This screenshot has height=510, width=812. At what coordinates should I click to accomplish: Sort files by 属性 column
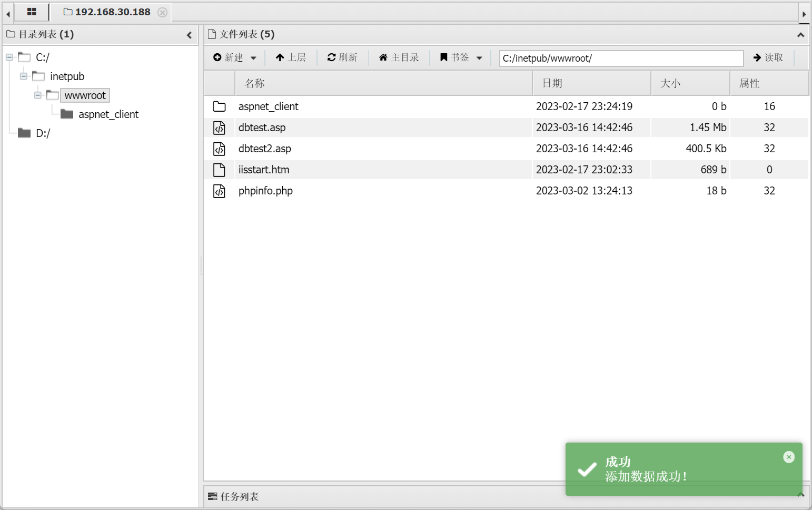point(769,83)
